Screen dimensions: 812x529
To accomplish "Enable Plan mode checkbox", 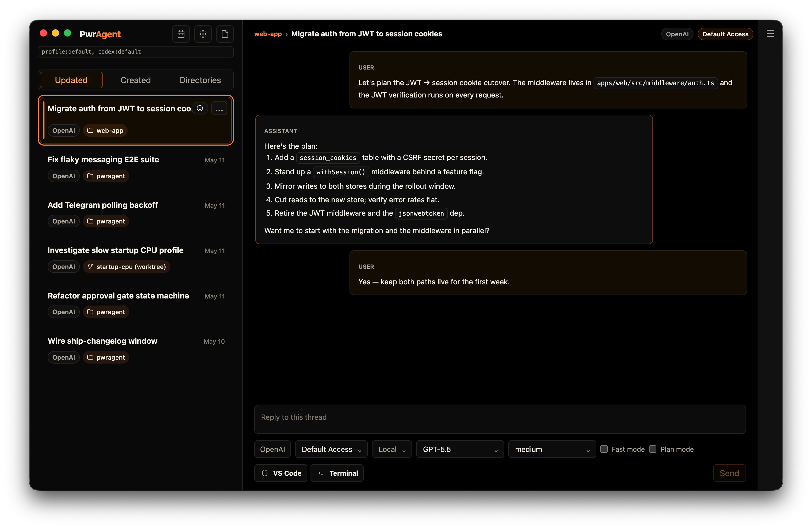I will (x=652, y=449).
